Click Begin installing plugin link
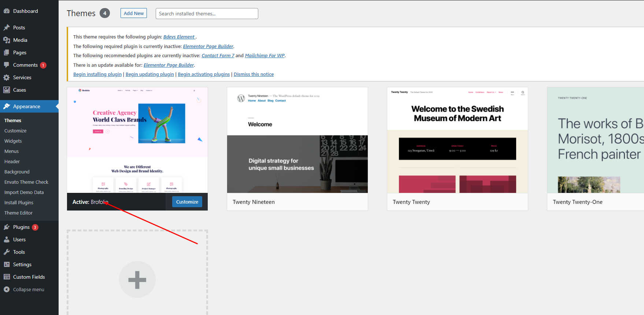The width and height of the screenshot is (644, 315). 97,74
